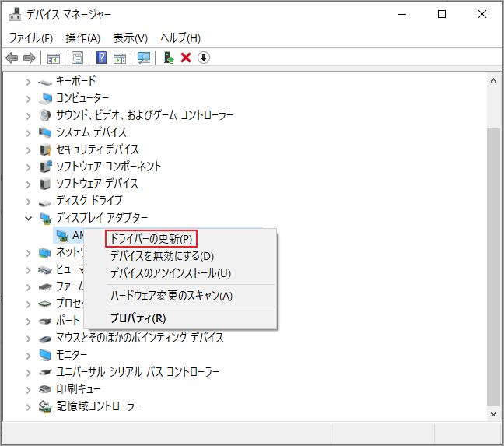Click the blue Help question mark icon
This screenshot has width=504, height=446.
102,58
